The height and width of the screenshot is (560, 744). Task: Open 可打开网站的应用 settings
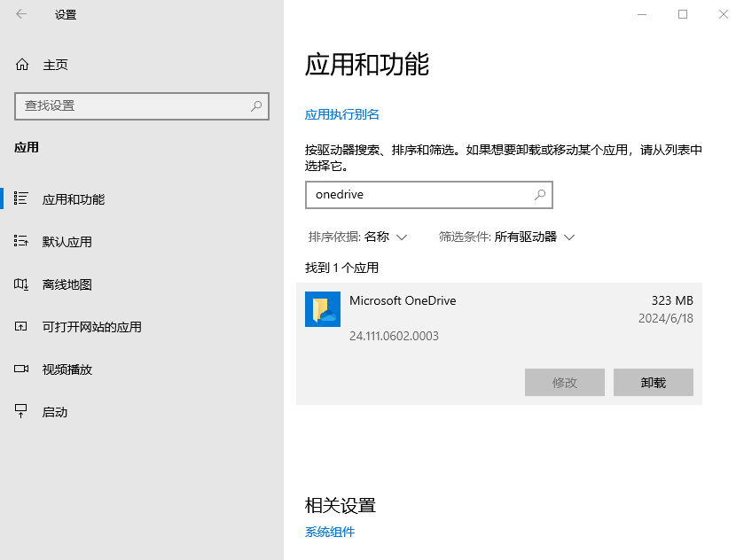click(21, 326)
